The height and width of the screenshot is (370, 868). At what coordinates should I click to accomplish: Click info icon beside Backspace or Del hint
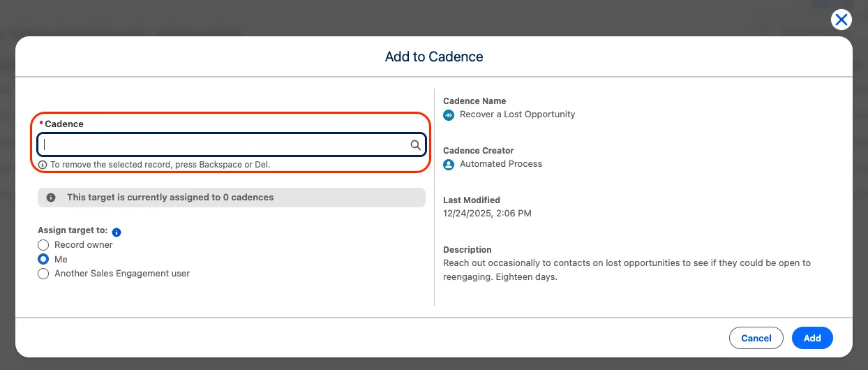43,165
